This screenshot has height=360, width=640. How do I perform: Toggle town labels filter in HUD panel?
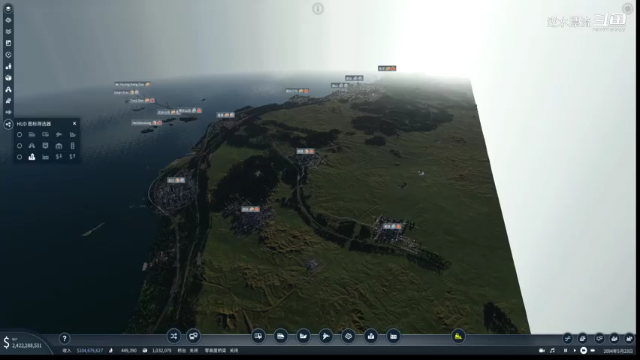[32, 157]
